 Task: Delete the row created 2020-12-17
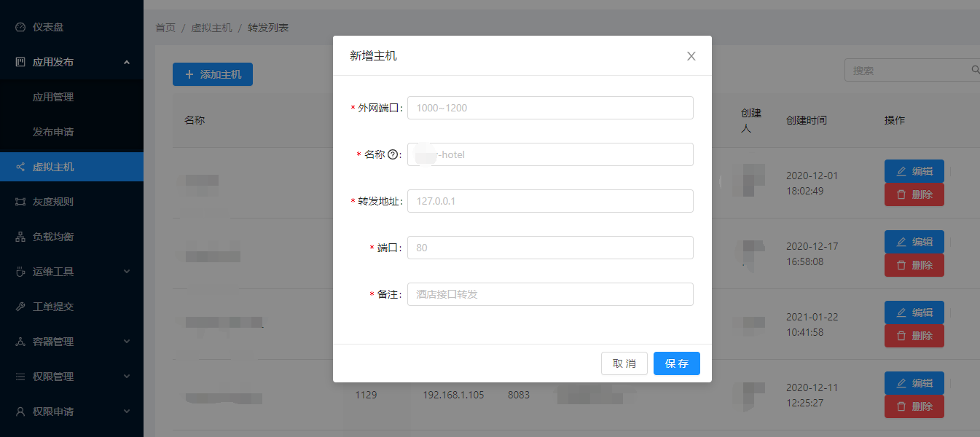914,265
